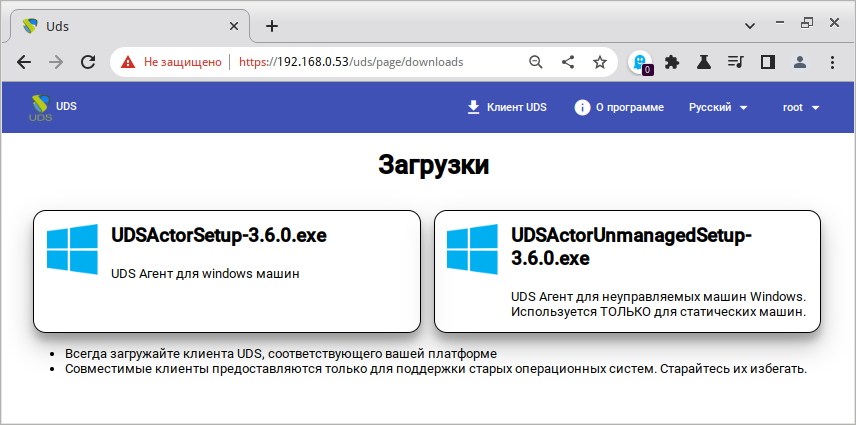The height and width of the screenshot is (425, 856).
Task: Click the tab search chevron
Action: tap(750, 25)
